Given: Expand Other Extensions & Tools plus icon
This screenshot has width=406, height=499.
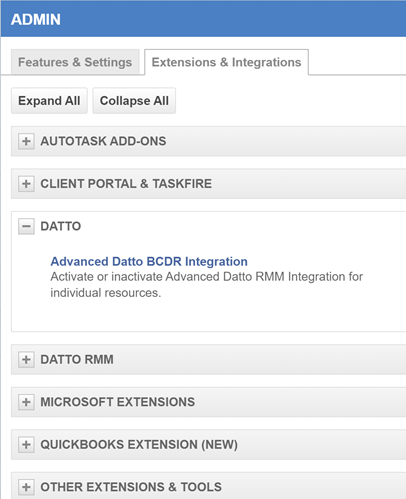Looking at the screenshot, I should click(26, 487).
